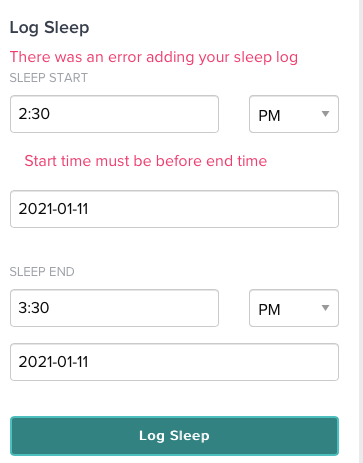Submit the form with the Log Sleep button

click(x=174, y=436)
